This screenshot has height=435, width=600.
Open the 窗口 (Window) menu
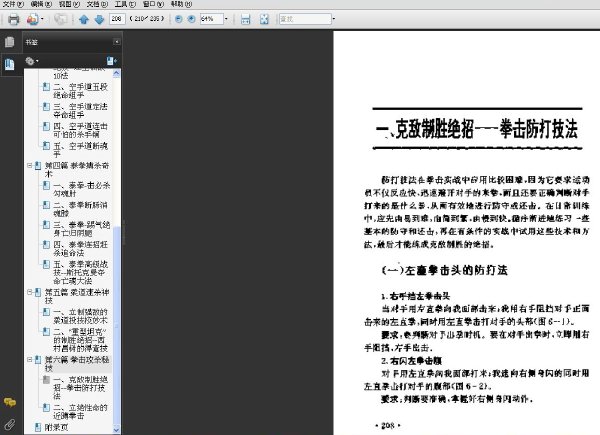coord(153,4)
